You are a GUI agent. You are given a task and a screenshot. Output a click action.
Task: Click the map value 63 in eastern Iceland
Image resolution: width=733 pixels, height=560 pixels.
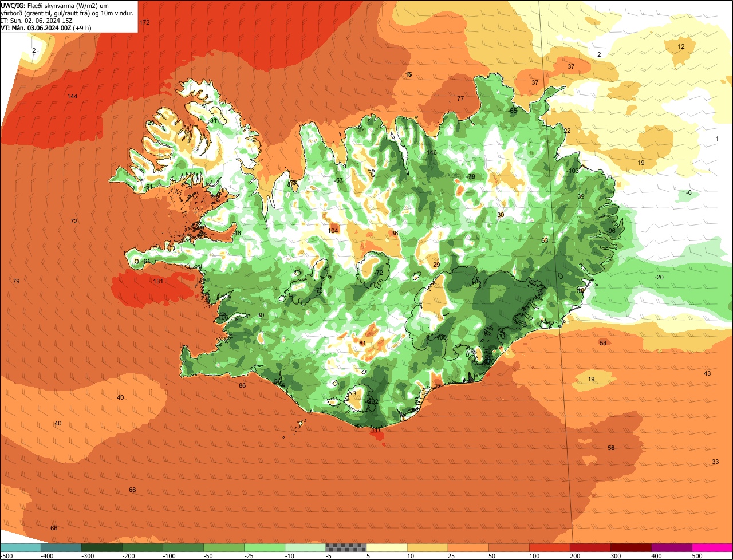545,240
